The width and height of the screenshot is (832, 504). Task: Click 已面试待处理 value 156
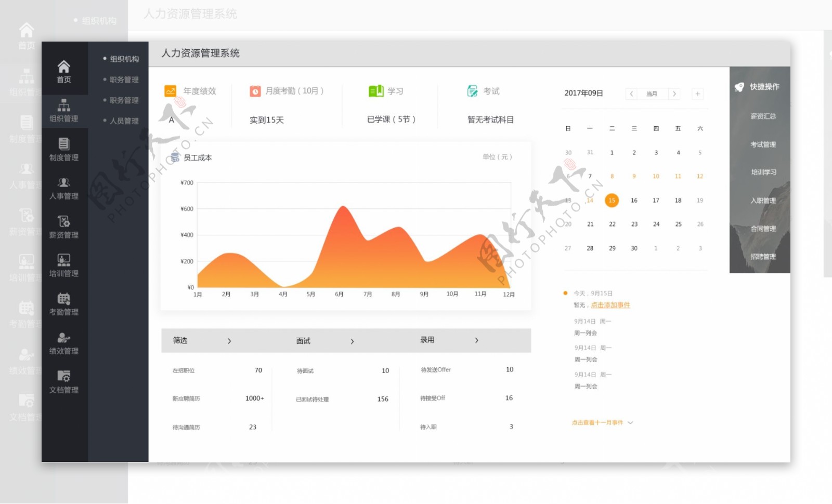(x=383, y=399)
